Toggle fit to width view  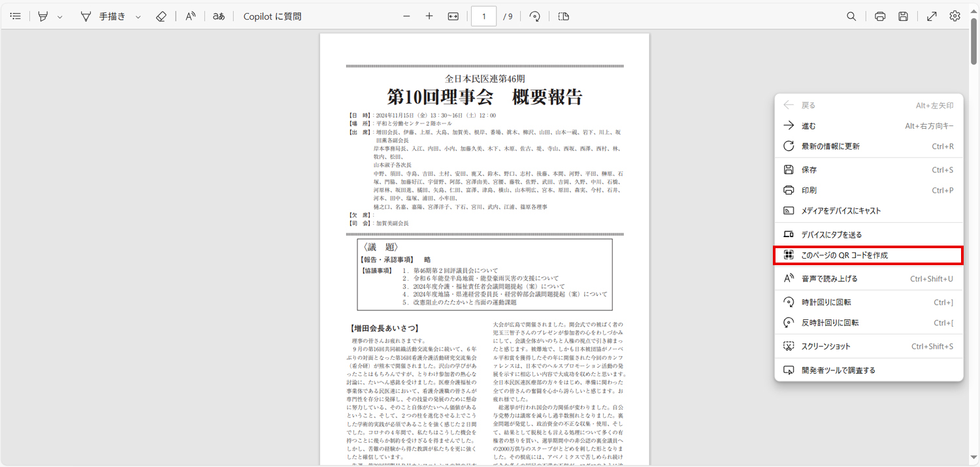tap(453, 16)
